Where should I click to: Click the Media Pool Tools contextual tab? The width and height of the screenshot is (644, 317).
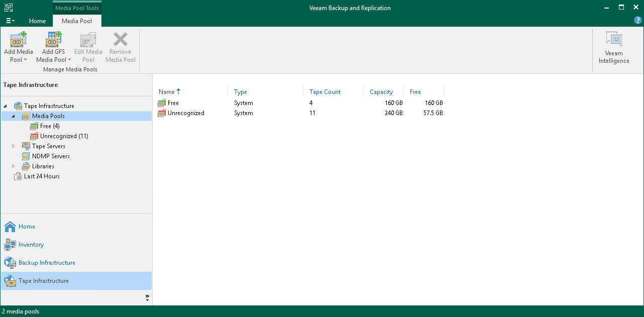point(77,8)
